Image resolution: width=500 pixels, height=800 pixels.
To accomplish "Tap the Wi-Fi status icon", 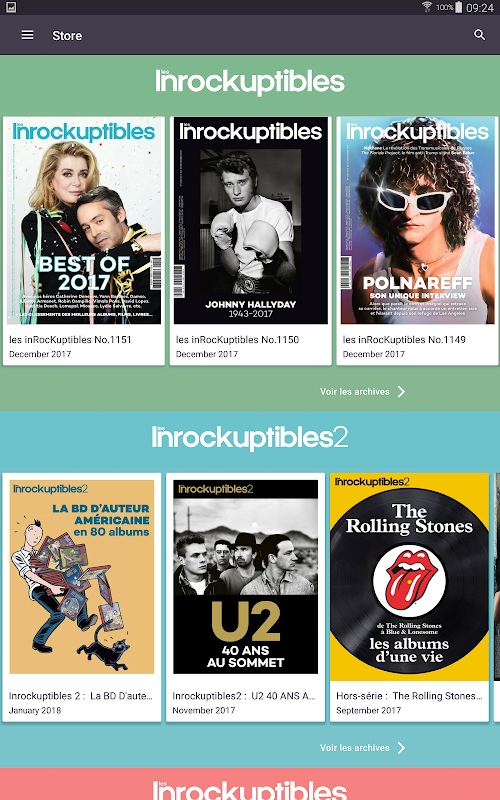I will point(427,7).
